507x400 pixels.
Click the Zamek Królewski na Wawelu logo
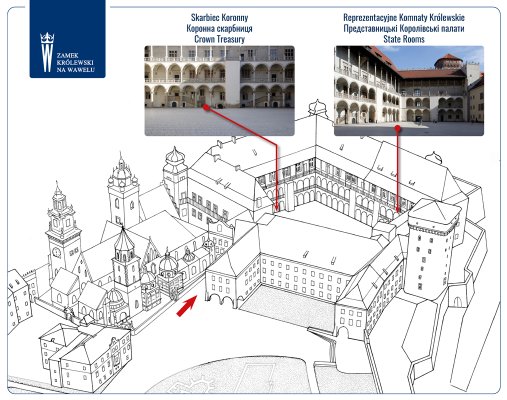tap(68, 39)
